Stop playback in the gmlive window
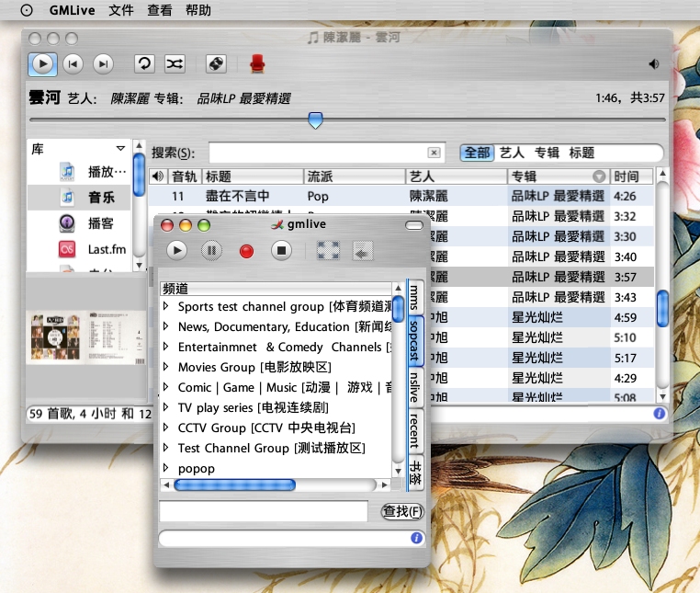The image size is (700, 593). (x=282, y=251)
